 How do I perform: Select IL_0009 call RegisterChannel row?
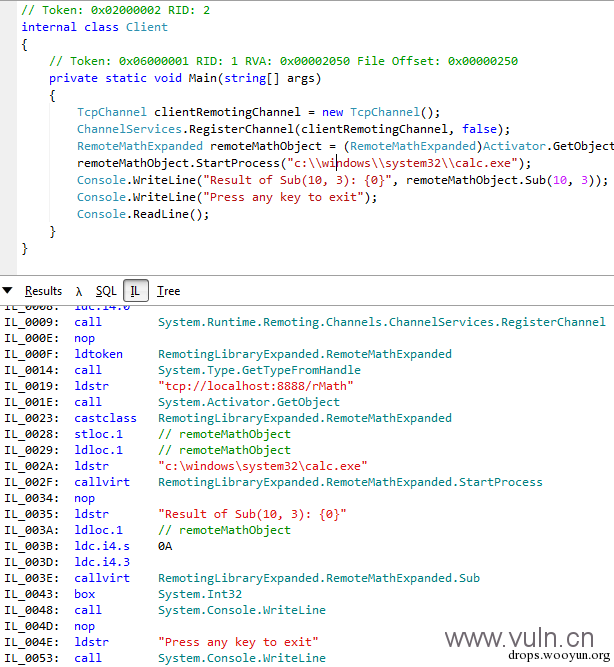305,322
